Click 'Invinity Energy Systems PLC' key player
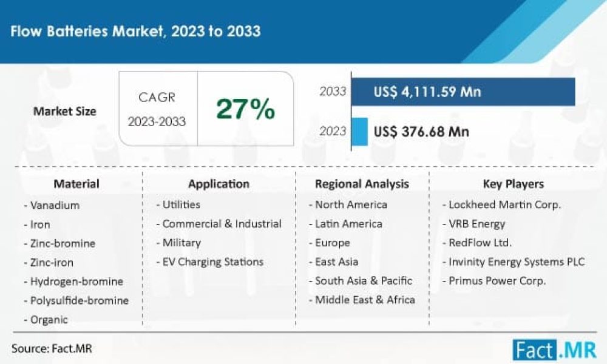The image size is (607, 364). (517, 262)
